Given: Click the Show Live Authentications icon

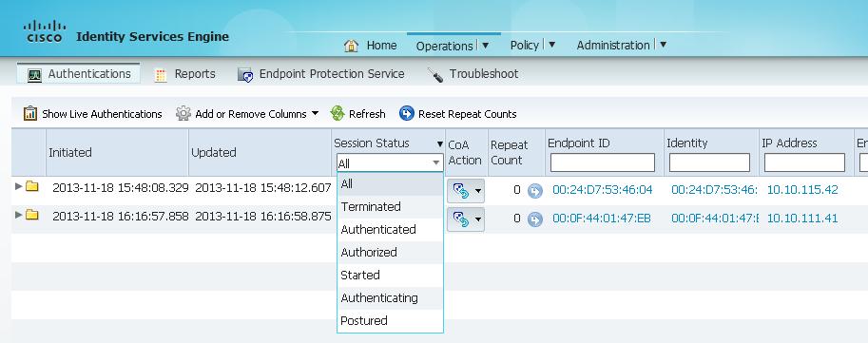Looking at the screenshot, I should point(29,113).
